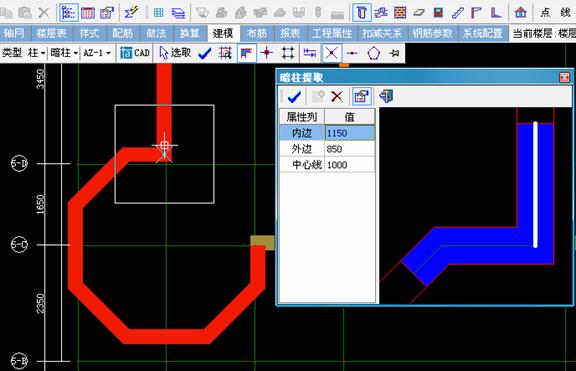The width and height of the screenshot is (576, 371).
Task: Open the 暗柱 subtype dropdown
Action: [64, 53]
